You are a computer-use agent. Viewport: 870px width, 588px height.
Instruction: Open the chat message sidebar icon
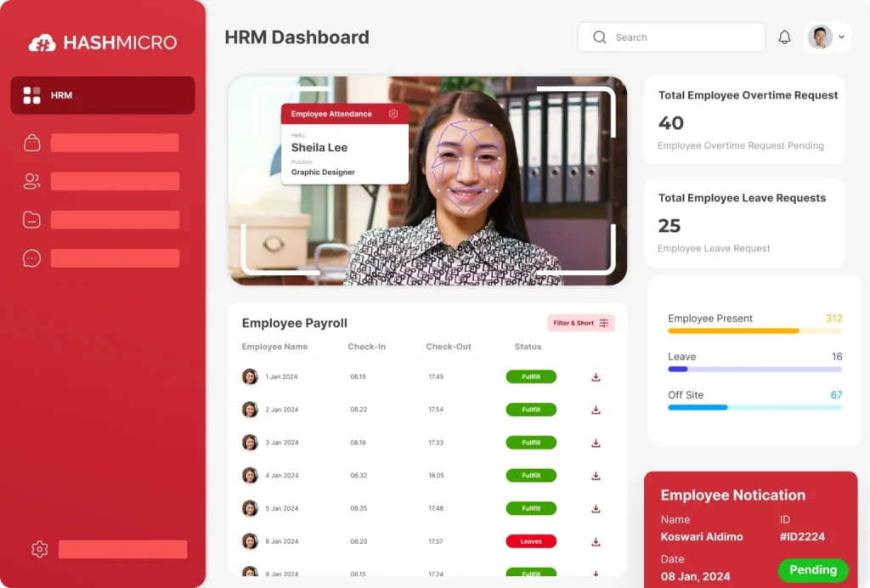[x=31, y=257]
